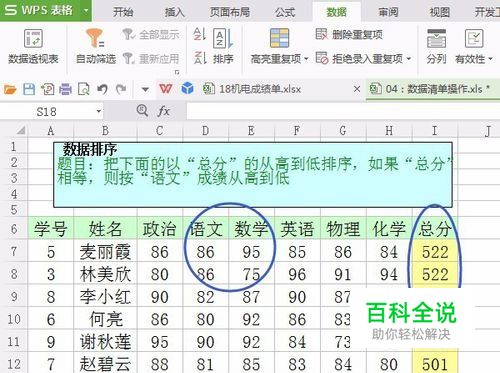The image size is (500, 373).
Task: Click the 英语 header cell
Action: (x=297, y=229)
